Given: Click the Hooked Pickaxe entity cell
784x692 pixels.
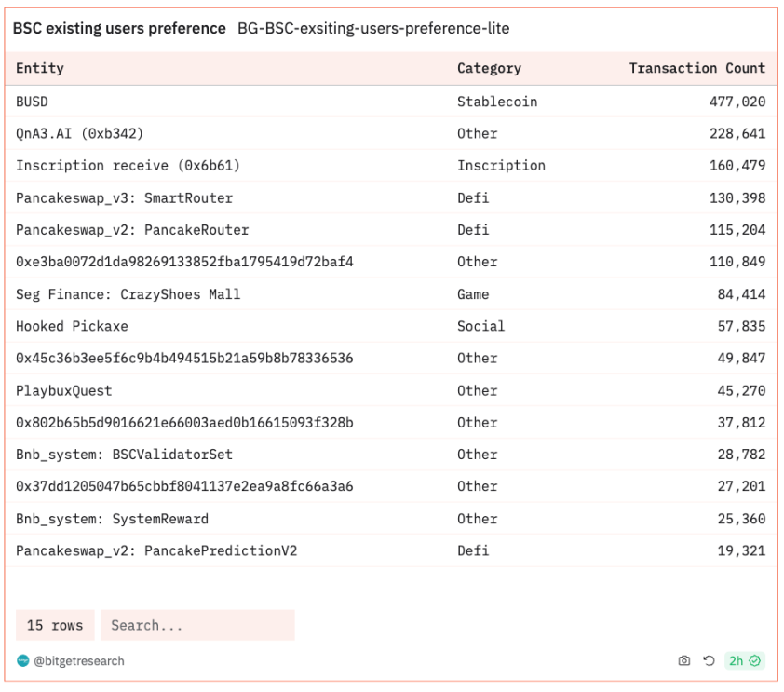Looking at the screenshot, I should (72, 327).
